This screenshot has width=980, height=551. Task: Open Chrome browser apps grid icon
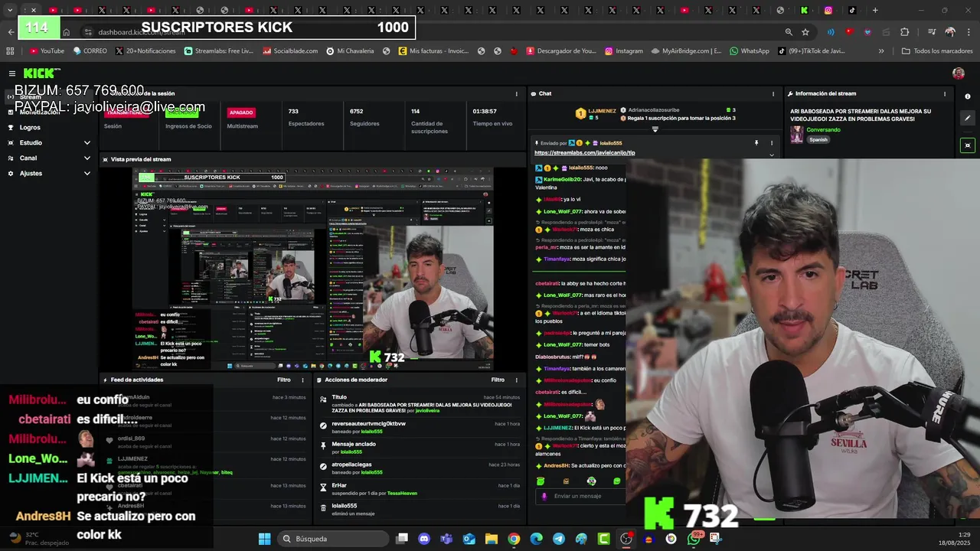[10, 51]
